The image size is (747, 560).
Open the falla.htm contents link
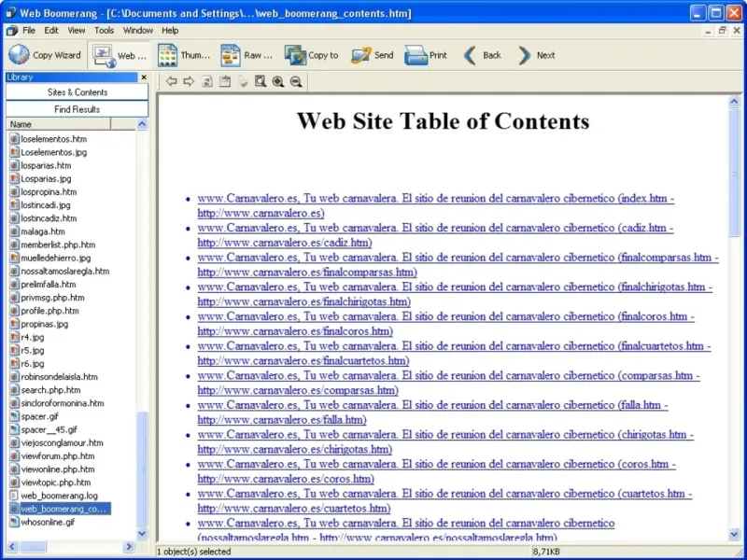coord(432,413)
